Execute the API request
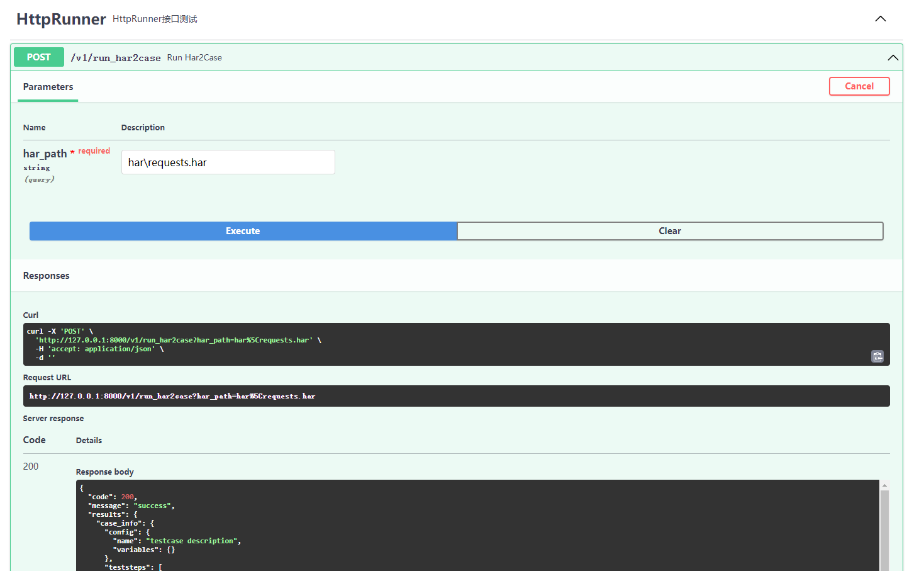924x571 pixels. pos(243,231)
